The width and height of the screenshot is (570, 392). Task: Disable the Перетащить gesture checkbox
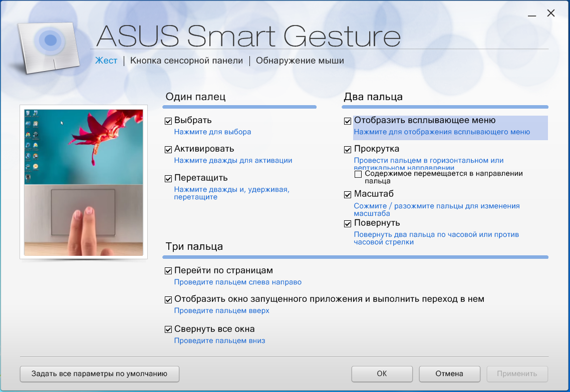click(168, 179)
